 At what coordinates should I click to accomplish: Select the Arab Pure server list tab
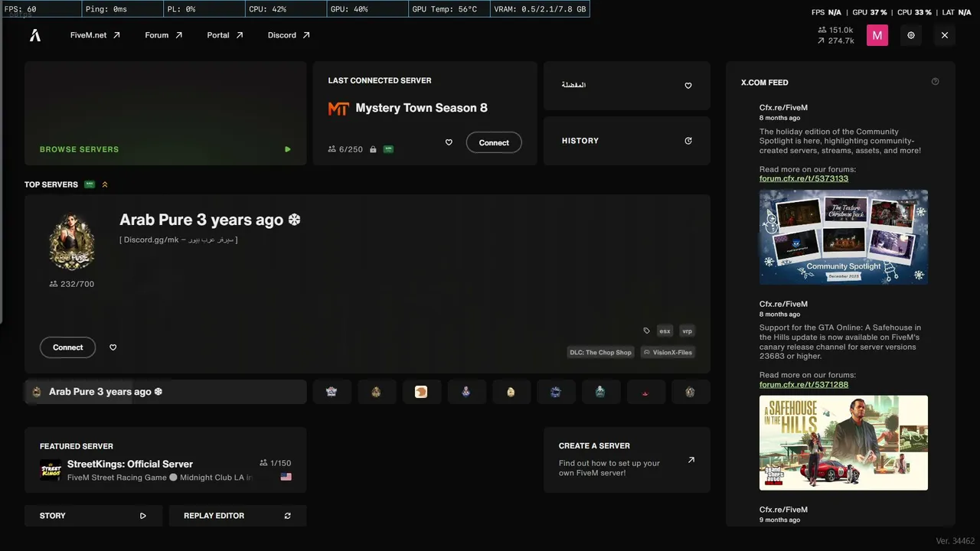click(165, 392)
